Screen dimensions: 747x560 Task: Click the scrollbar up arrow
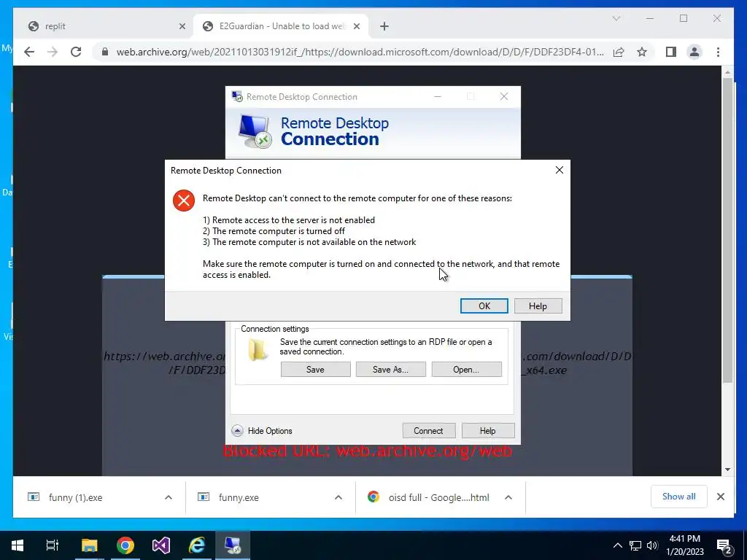coord(727,72)
